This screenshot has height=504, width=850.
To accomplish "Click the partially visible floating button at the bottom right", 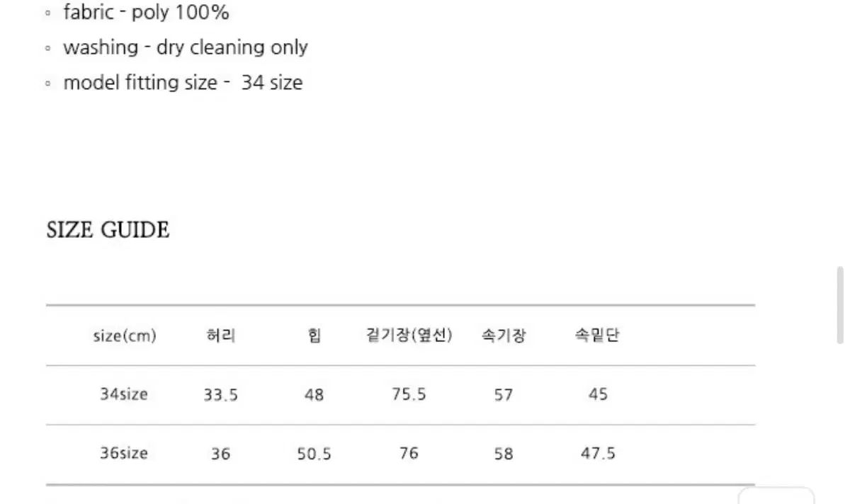I will [776, 496].
